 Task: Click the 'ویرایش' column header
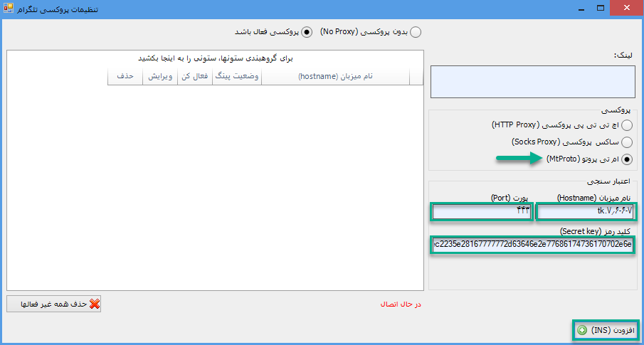160,77
